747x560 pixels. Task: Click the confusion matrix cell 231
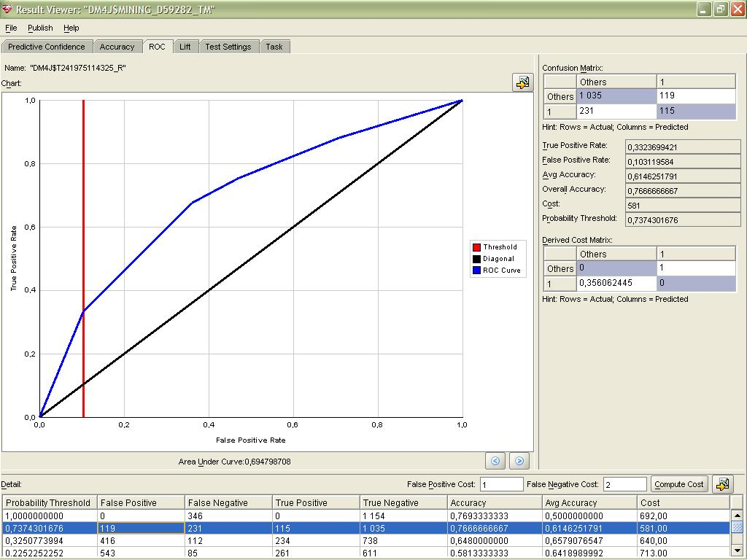616,111
